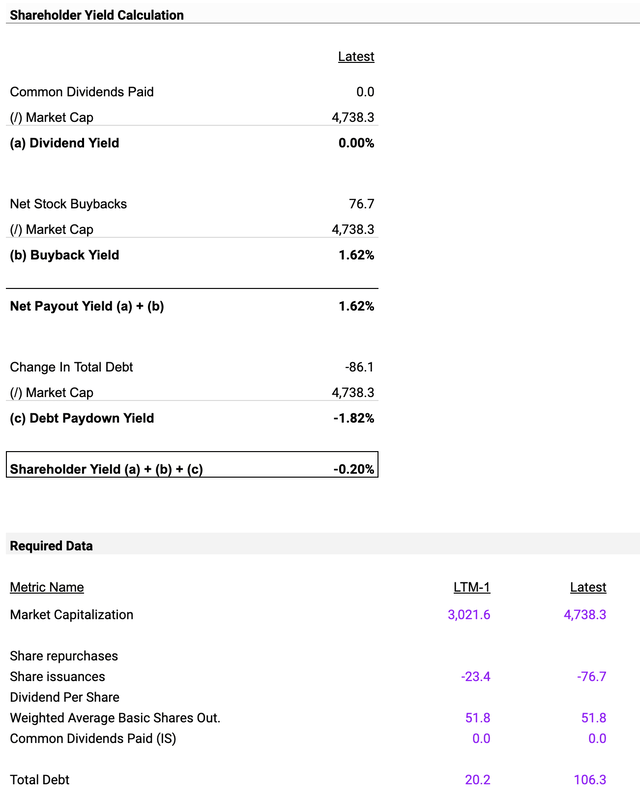The width and height of the screenshot is (640, 800).
Task: Click the Shareholder Yield Calculation section header
Action: tap(97, 16)
